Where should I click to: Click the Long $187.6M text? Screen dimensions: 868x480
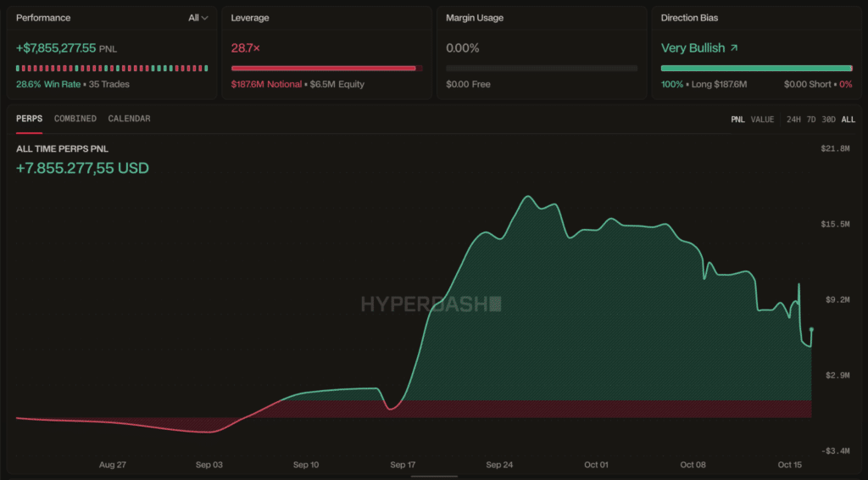click(719, 84)
